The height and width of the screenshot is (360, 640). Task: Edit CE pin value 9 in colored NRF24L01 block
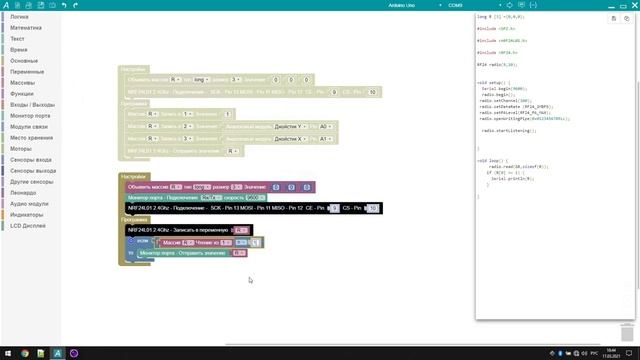334,208
